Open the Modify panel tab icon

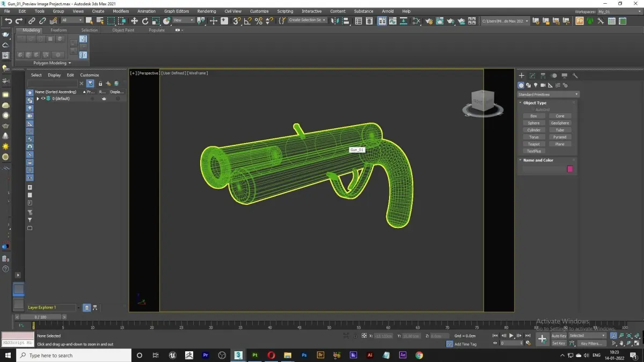tap(532, 76)
